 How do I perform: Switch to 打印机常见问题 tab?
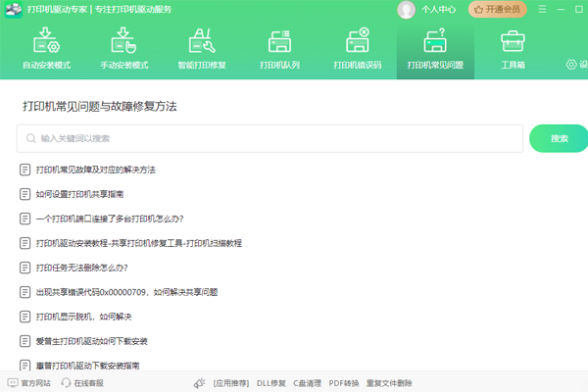[435, 49]
